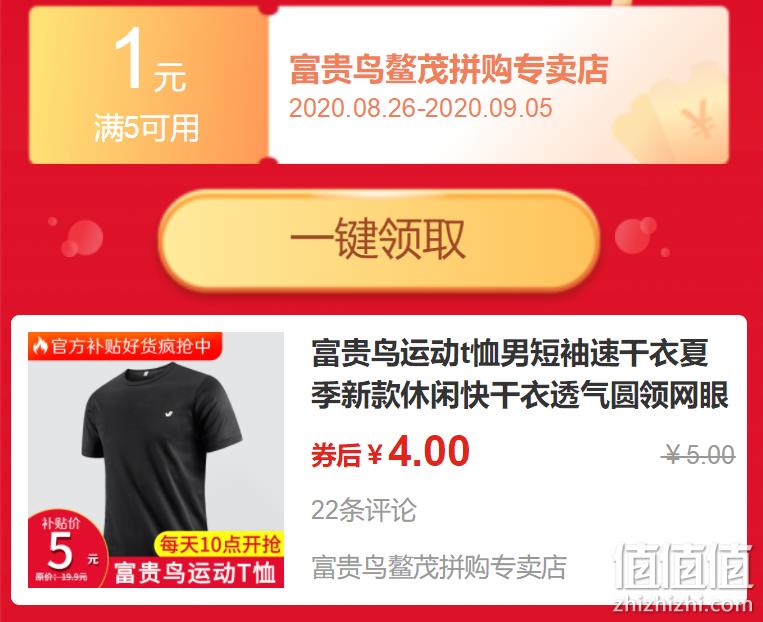Click the crossed-out ¥5.00 original price
763x622 pixels.
point(698,456)
